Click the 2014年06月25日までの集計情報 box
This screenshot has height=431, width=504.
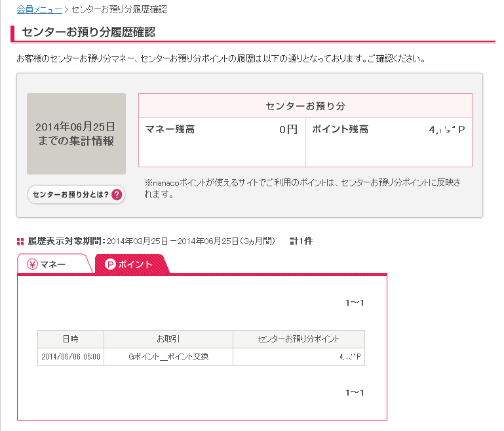pyautogui.click(x=75, y=134)
